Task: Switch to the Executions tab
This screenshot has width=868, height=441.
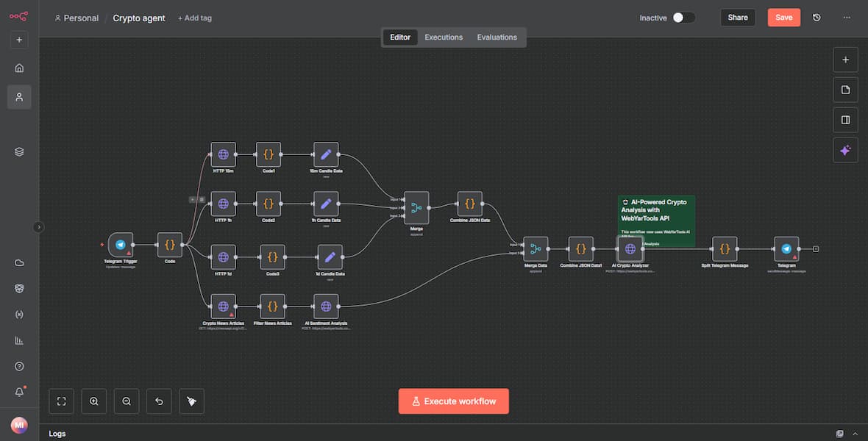Action: (x=444, y=37)
